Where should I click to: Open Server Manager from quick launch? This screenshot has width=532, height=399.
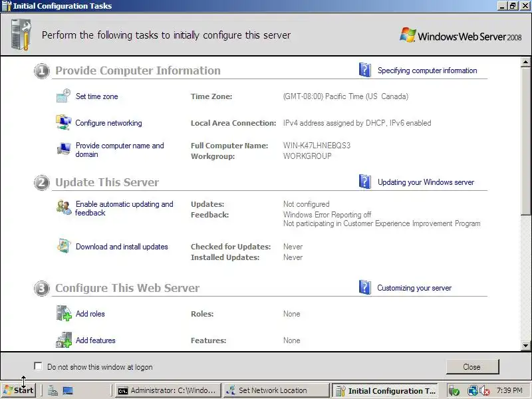pos(53,391)
